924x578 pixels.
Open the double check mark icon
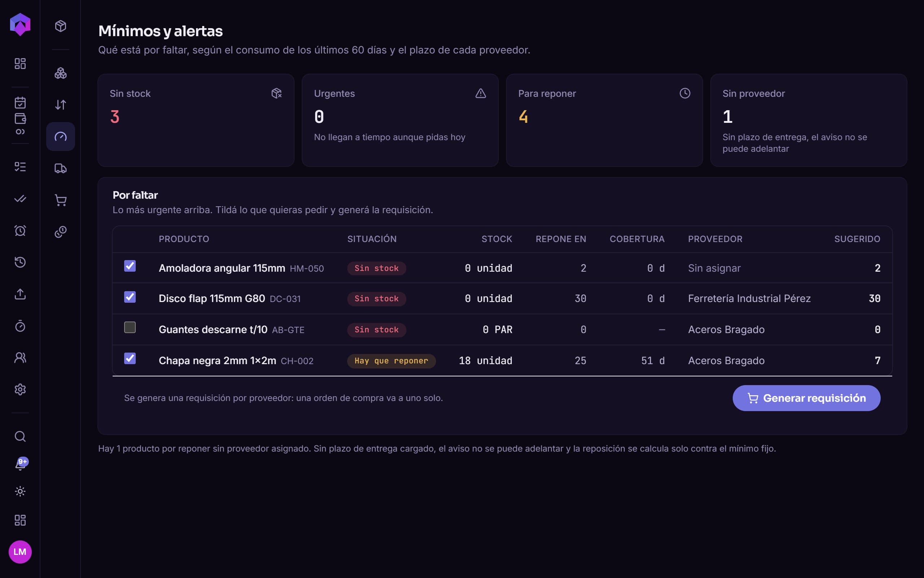tap(20, 198)
